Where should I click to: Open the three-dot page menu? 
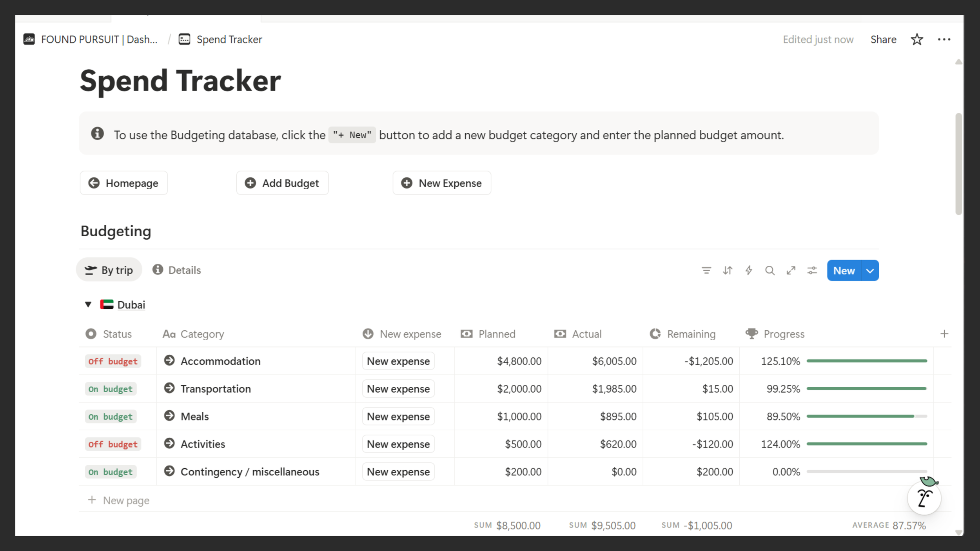pos(944,40)
